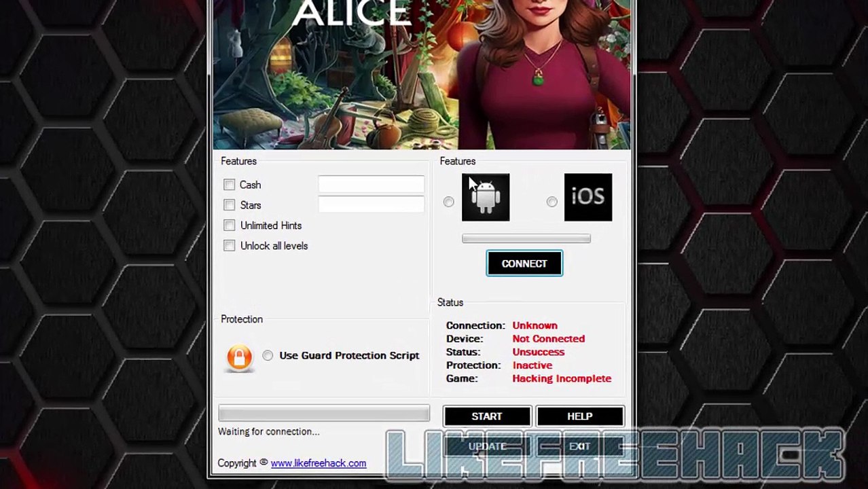Click the 'Device:' label in the Status panel
The height and width of the screenshot is (489, 868).
465,338
